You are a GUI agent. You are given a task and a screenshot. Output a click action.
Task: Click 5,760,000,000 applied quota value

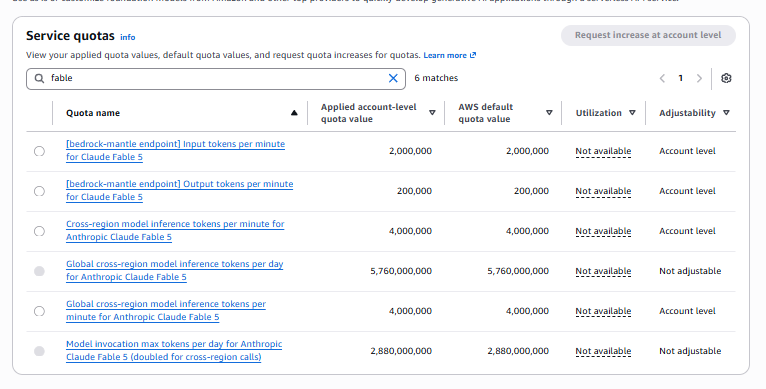point(401,271)
